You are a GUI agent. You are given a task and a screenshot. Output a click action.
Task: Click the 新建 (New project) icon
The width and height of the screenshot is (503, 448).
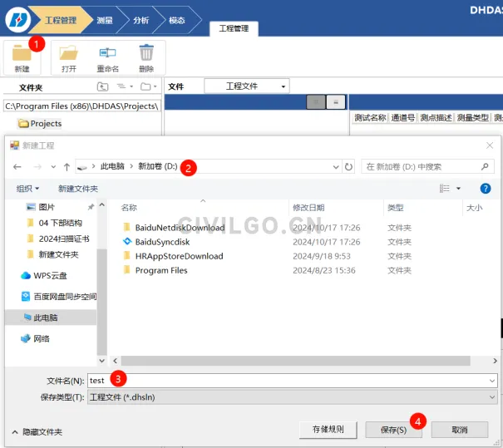tap(22, 55)
